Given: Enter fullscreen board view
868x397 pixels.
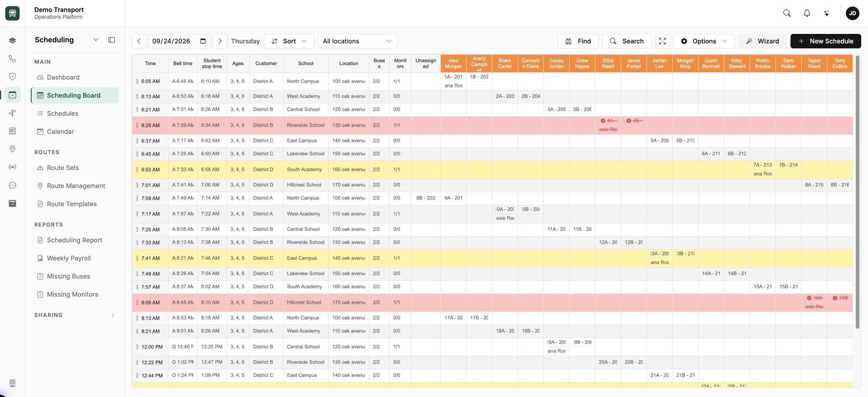Looking at the screenshot, I should [x=662, y=41].
